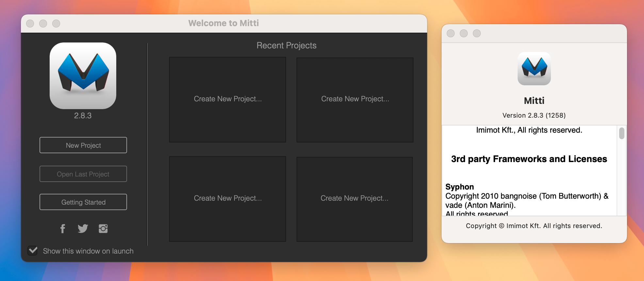Screen dimensions: 644x281
Task: Select bottom-right Create New Project tile
Action: click(355, 199)
